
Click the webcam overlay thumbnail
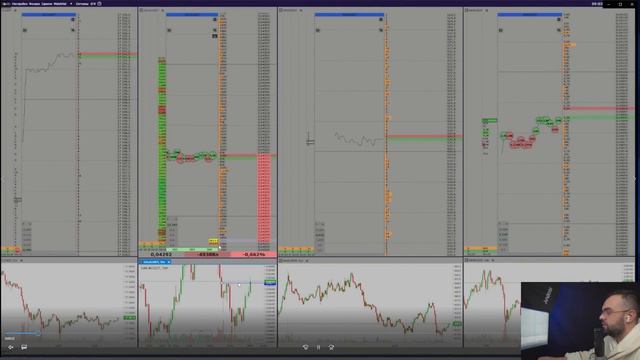(x=580, y=321)
